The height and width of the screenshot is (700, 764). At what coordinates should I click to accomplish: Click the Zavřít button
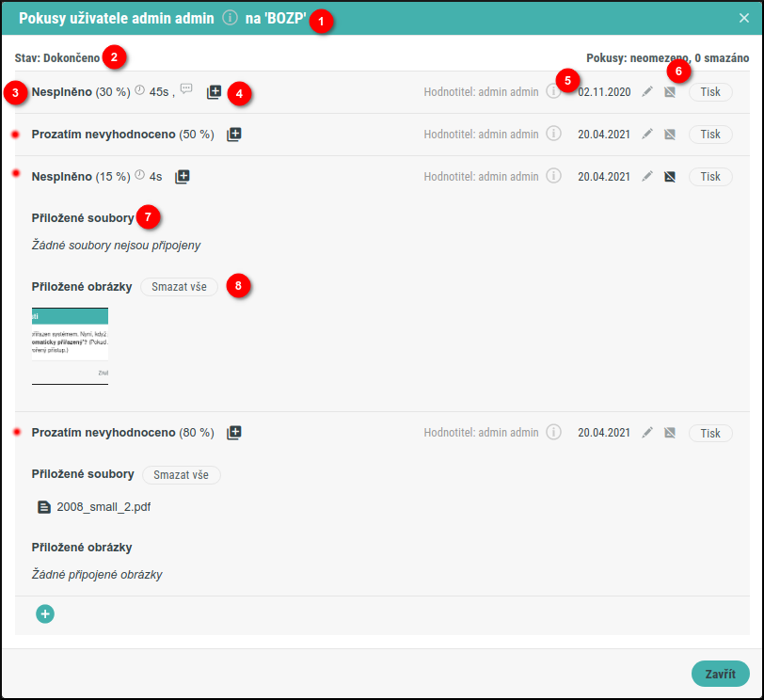tap(720, 674)
